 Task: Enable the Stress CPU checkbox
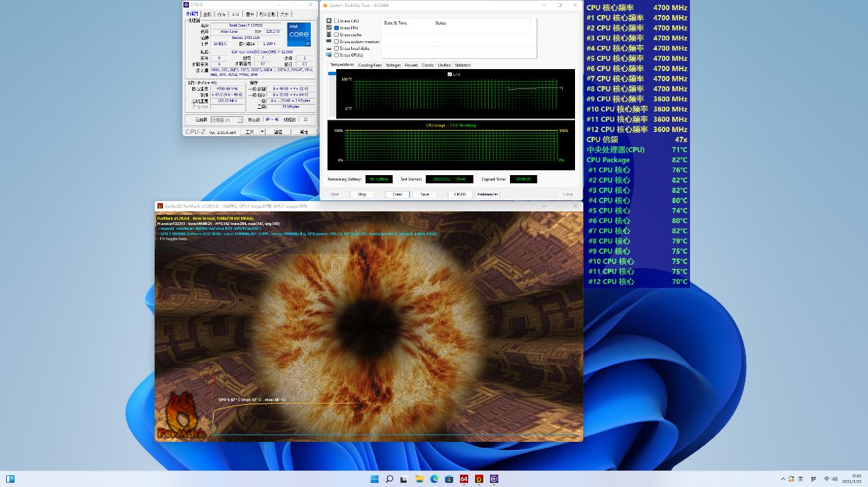337,21
